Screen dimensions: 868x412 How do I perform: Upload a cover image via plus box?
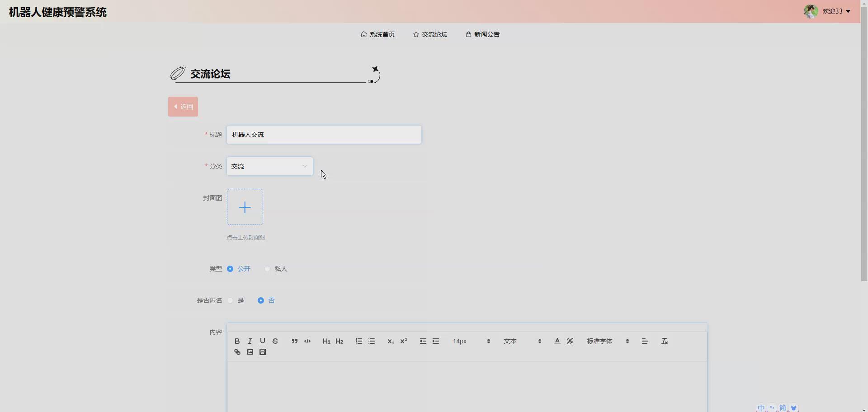[245, 207]
